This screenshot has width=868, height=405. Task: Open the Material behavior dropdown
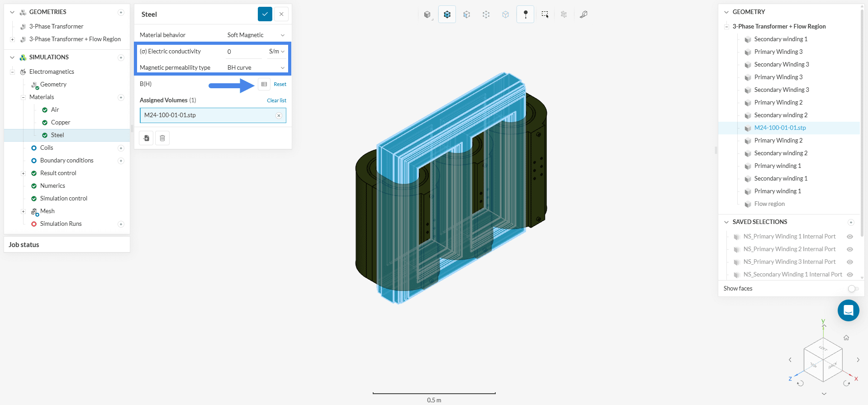click(256, 35)
